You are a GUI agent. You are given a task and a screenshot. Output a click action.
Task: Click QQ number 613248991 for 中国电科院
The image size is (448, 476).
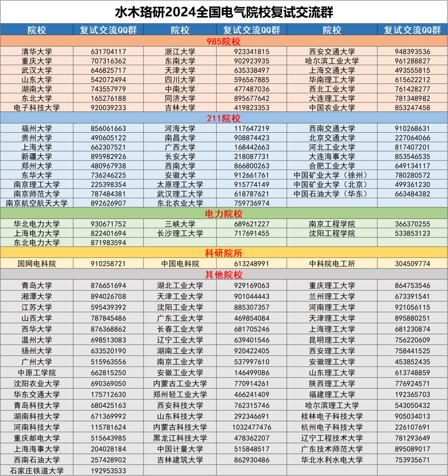(252, 264)
